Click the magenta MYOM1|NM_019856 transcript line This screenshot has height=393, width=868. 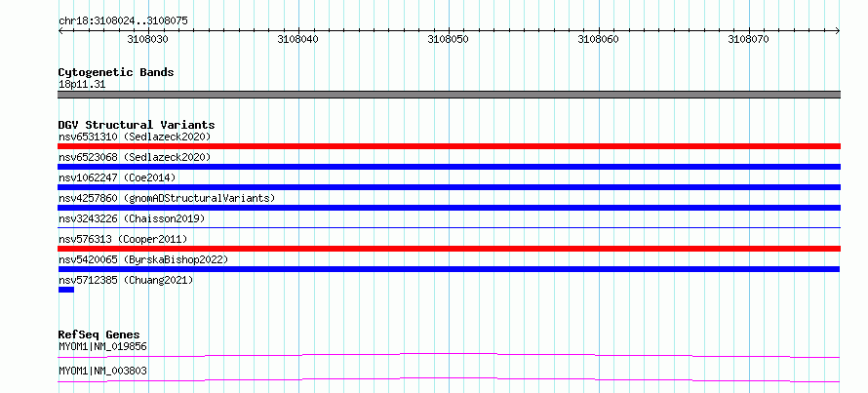(x=449, y=355)
